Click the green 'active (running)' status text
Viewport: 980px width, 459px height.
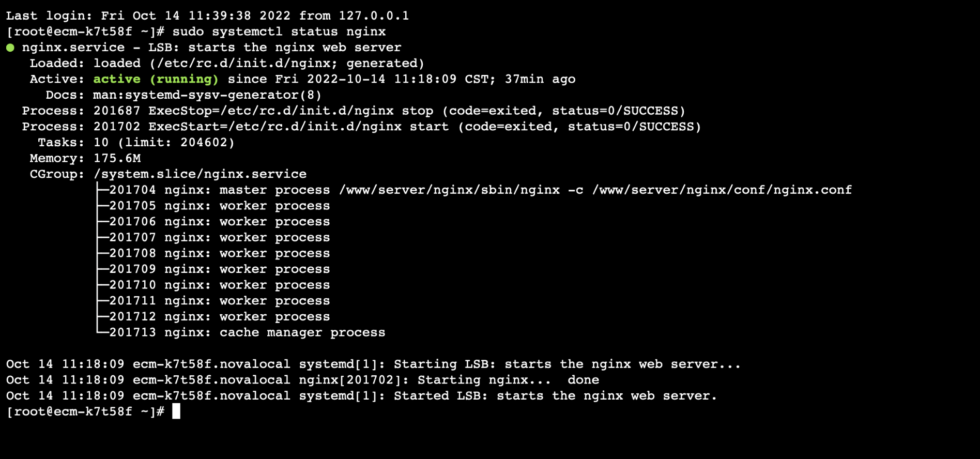point(156,79)
